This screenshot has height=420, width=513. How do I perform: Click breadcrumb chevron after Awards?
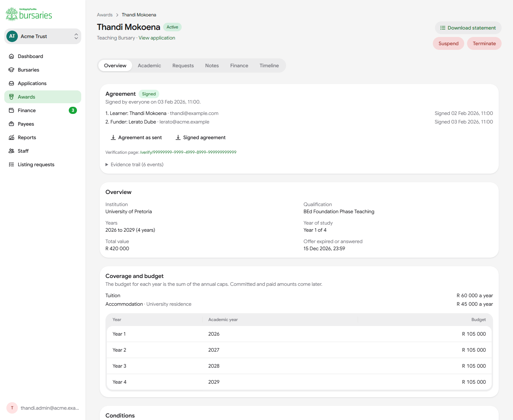pos(117,15)
